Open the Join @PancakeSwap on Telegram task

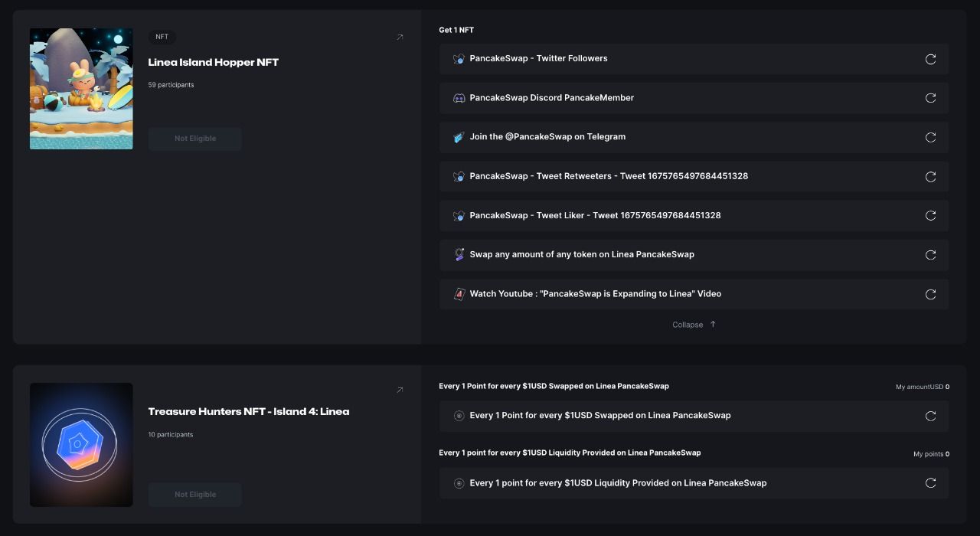tap(547, 137)
